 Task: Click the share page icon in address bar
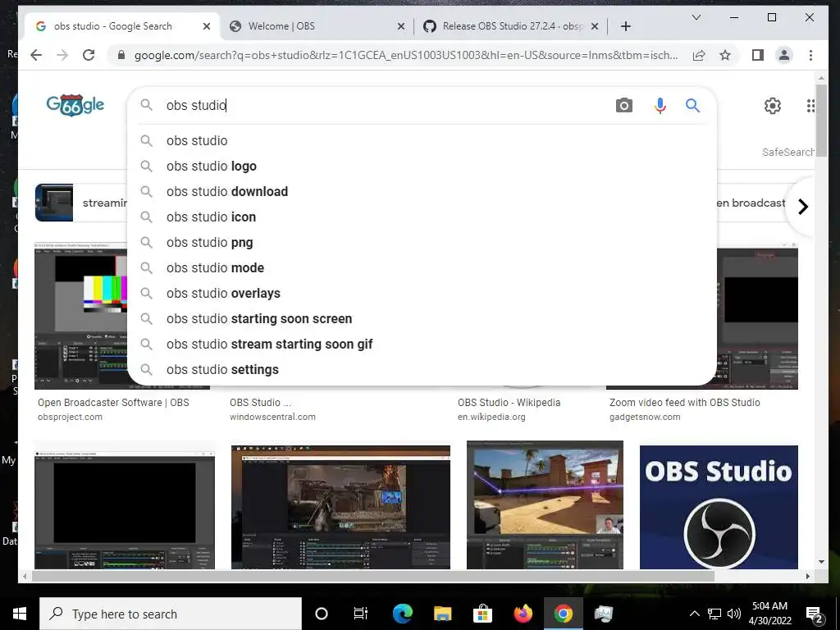699,55
